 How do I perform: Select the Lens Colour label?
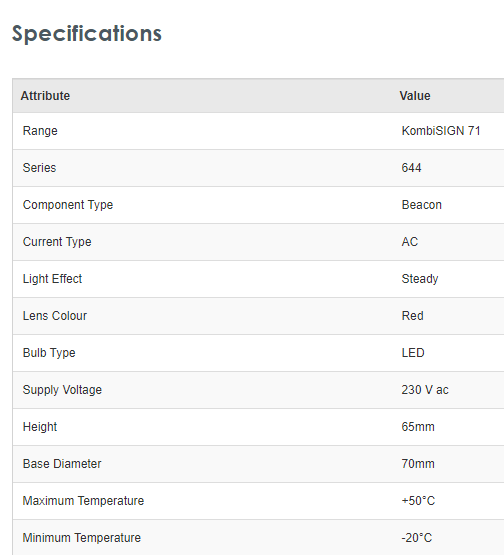coord(55,316)
